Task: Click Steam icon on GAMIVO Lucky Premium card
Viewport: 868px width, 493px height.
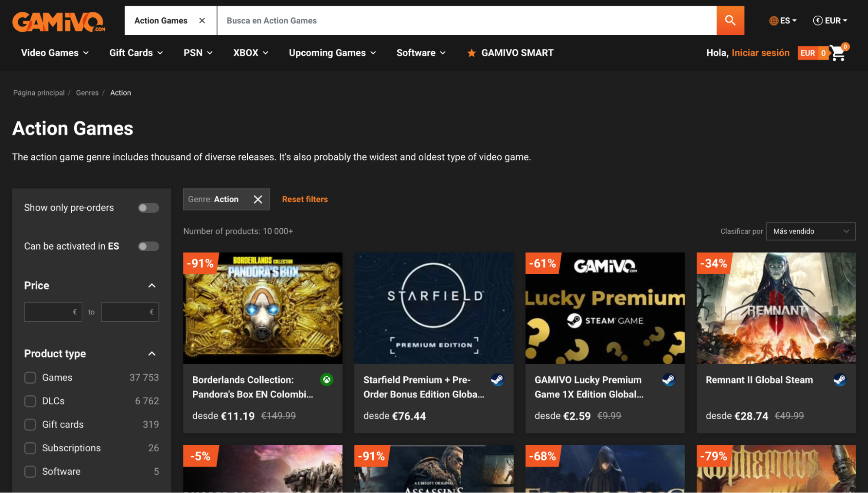Action: [668, 380]
